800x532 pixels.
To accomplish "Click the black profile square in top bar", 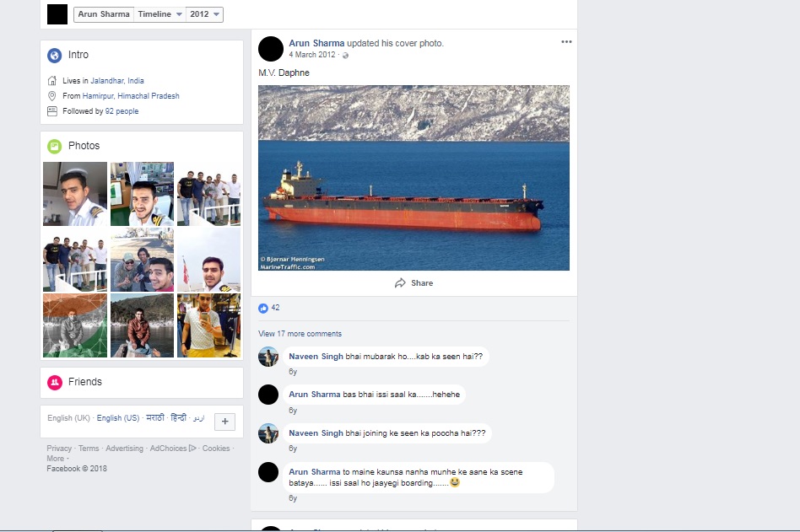I will coord(57,14).
